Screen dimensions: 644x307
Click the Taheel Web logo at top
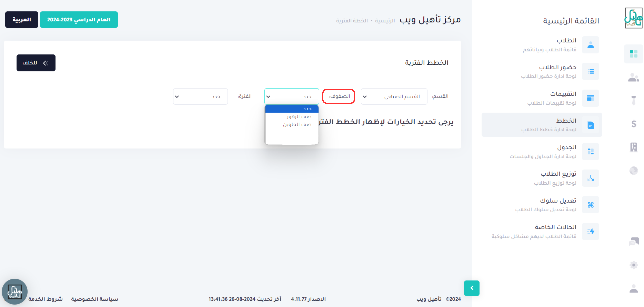click(x=634, y=18)
